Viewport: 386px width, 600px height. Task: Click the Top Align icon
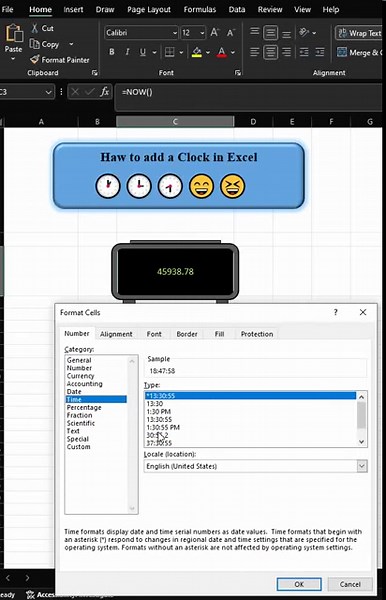(x=254, y=32)
